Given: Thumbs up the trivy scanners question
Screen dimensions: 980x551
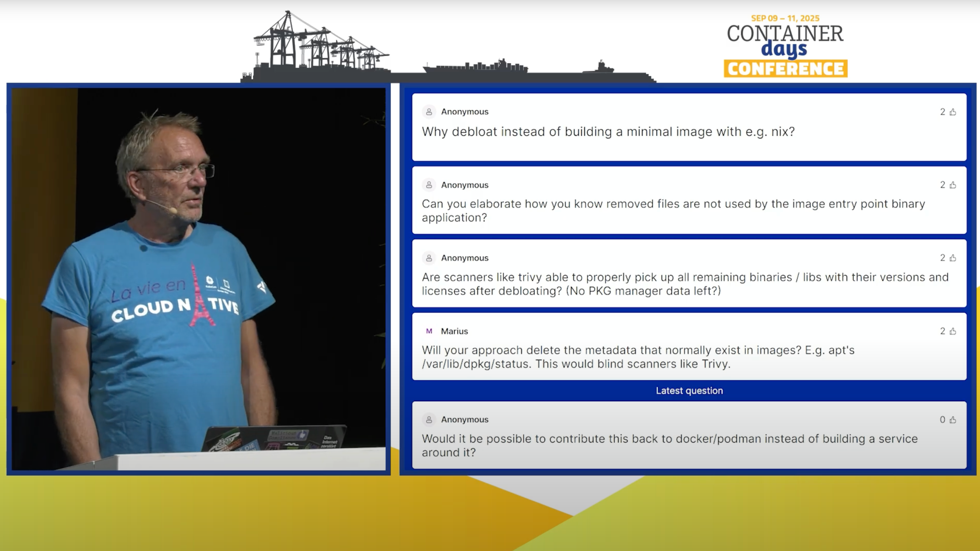Looking at the screenshot, I should tap(953, 258).
